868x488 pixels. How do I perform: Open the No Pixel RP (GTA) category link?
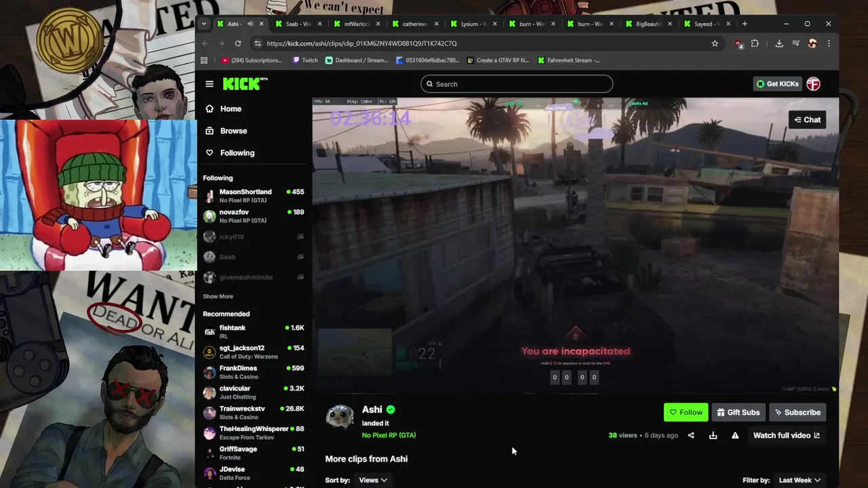click(x=389, y=435)
